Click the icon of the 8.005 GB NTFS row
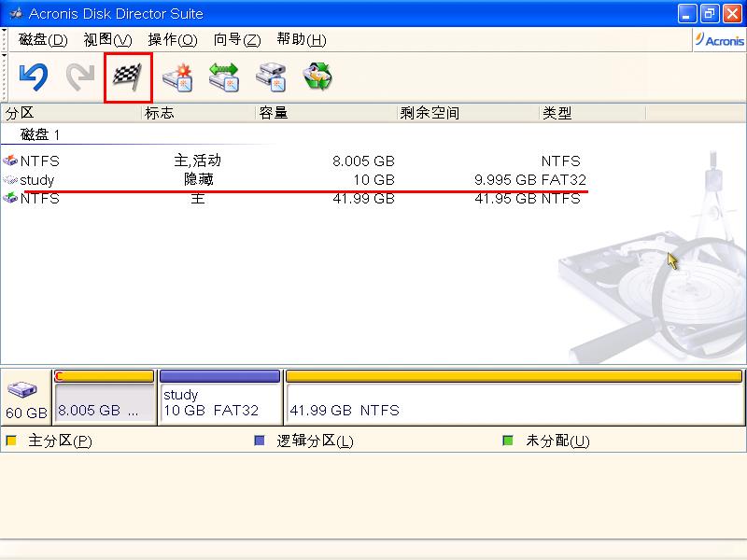This screenshot has width=747, height=560. click(x=10, y=161)
